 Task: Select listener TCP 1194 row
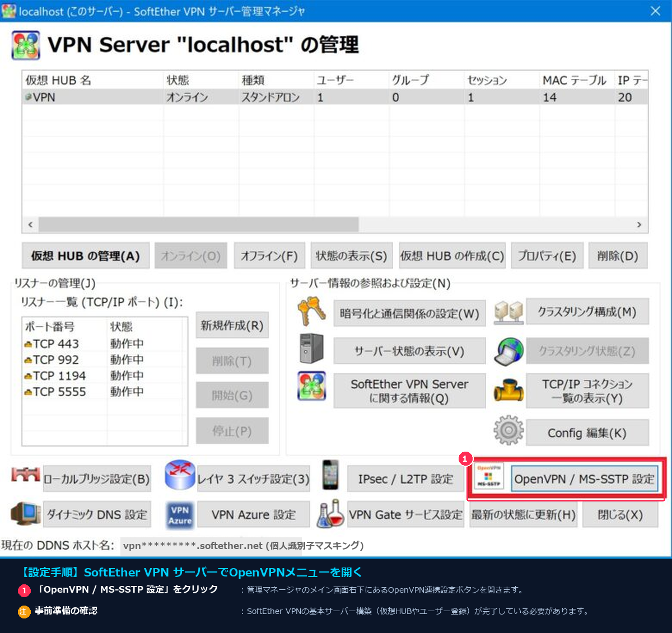[105, 376]
